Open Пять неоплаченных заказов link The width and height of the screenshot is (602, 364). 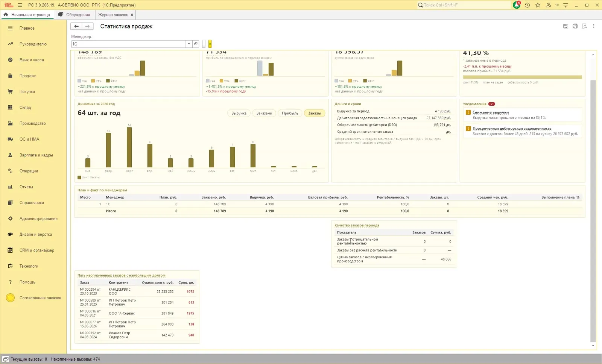[x=121, y=276]
